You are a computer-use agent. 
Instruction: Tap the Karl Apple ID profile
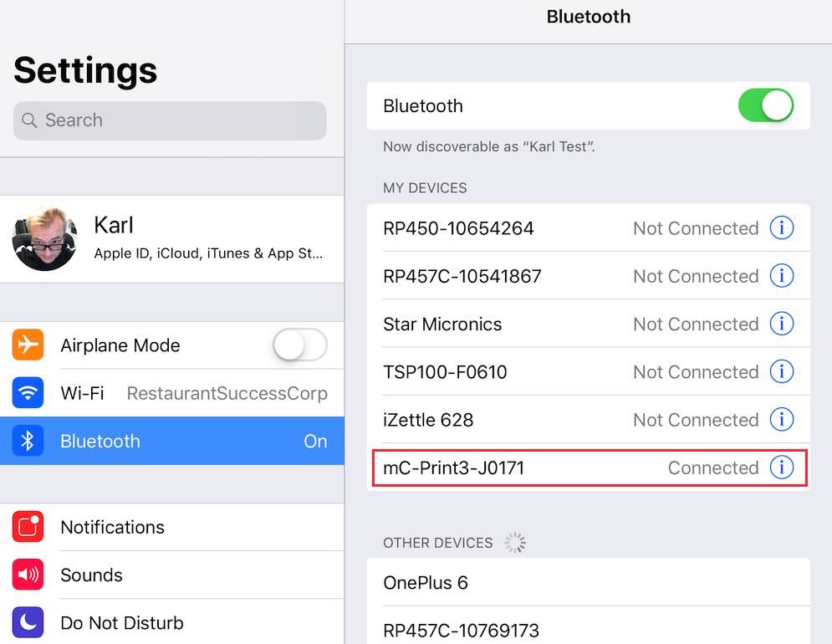coord(167,238)
